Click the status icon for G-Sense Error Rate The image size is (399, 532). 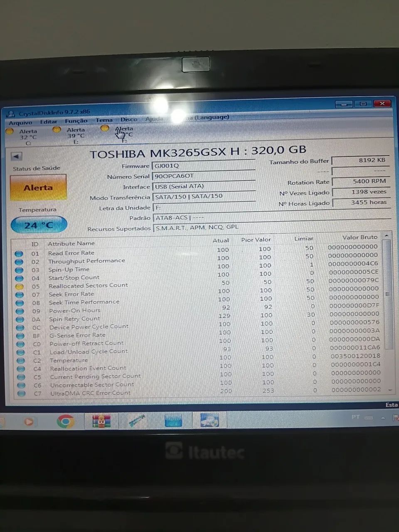click(x=20, y=336)
